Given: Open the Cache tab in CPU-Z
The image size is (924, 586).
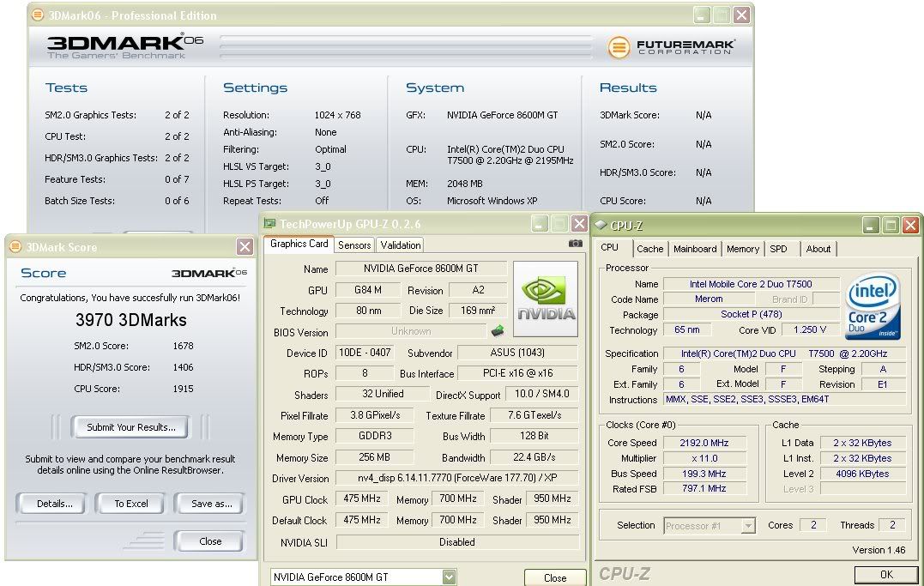Looking at the screenshot, I should coord(650,250).
